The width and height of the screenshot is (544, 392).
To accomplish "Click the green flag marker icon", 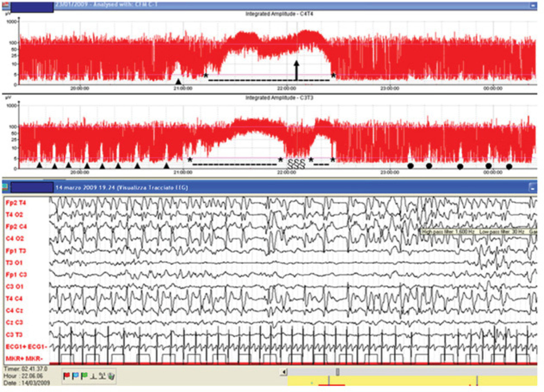I will (x=84, y=376).
